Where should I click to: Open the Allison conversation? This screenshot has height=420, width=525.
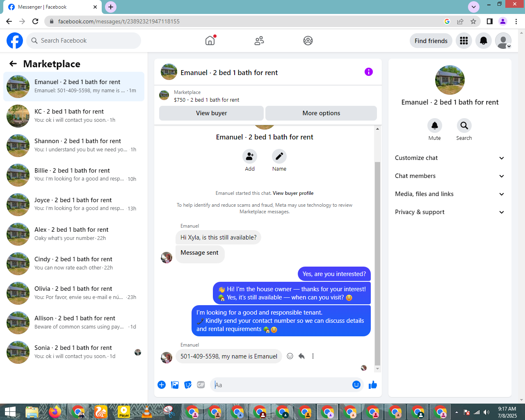pos(74,322)
